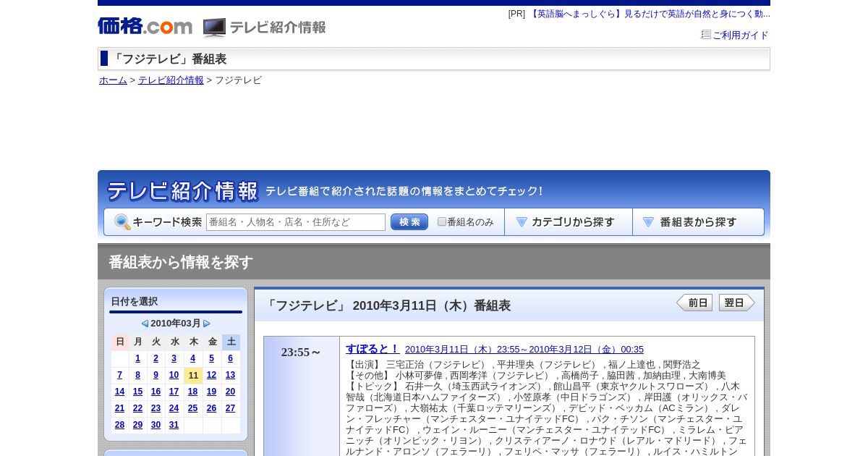Select March 23 in calendar
This screenshot has width=868, height=456.
156,408
